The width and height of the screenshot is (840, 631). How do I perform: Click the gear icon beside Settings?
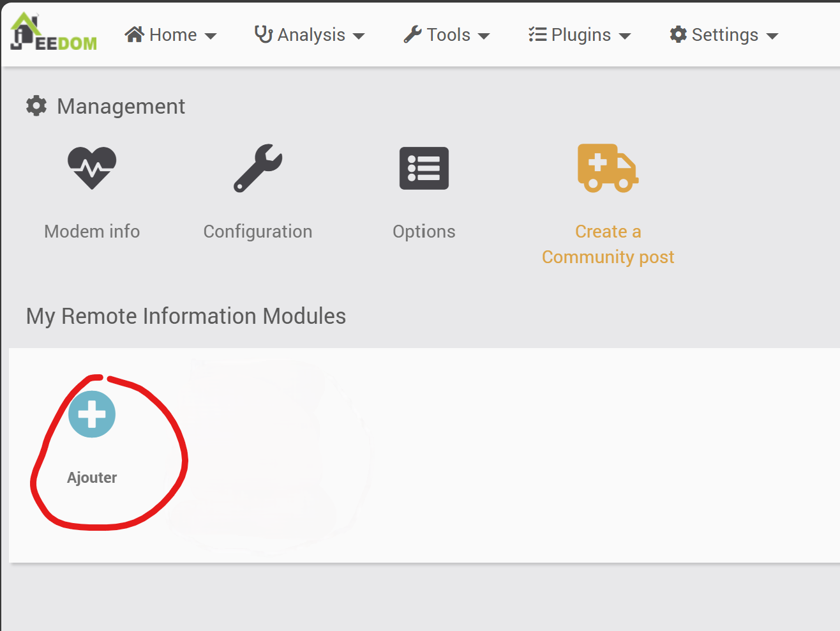[678, 34]
